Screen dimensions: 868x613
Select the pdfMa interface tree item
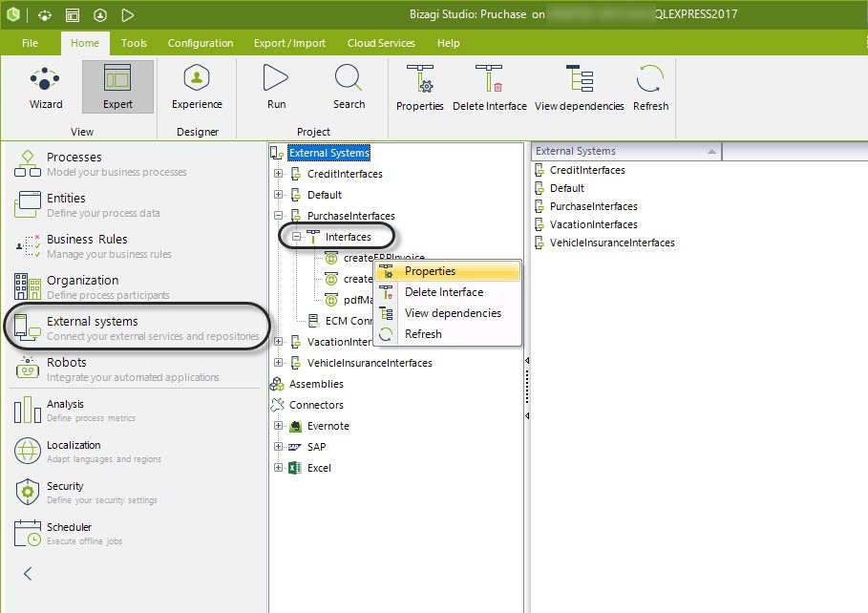358,300
